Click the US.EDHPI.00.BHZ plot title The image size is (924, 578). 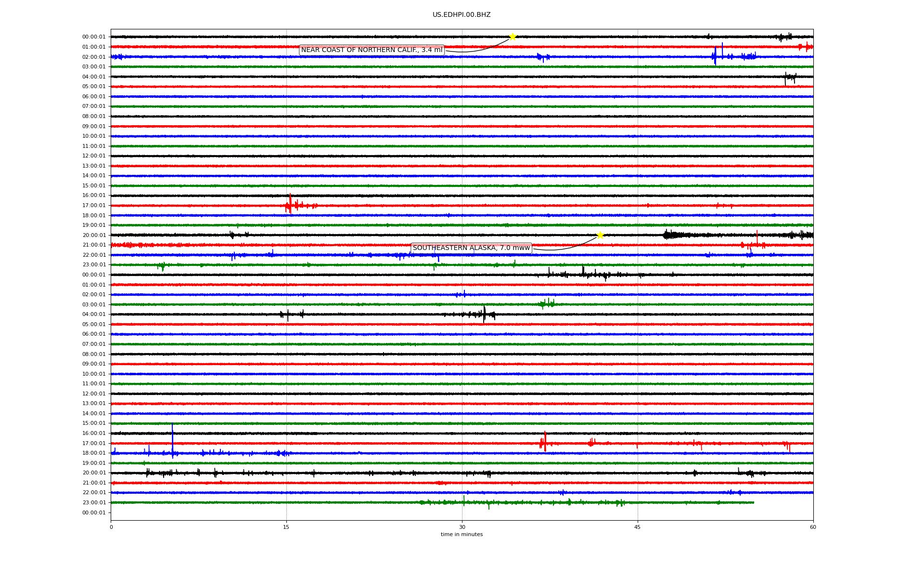click(462, 15)
